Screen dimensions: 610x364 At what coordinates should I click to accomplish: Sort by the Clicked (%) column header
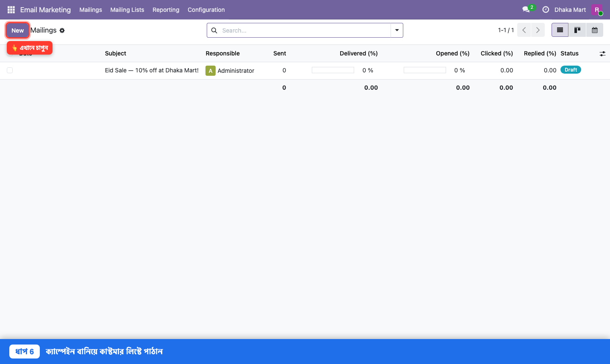point(497,53)
